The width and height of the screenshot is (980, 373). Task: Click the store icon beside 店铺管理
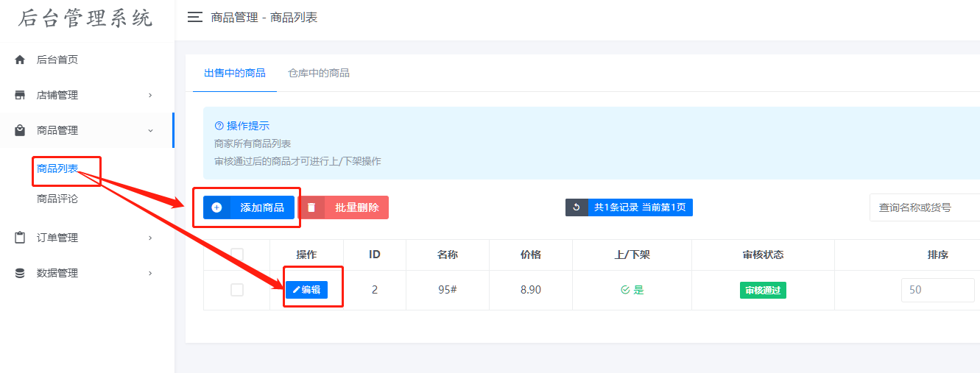point(20,95)
